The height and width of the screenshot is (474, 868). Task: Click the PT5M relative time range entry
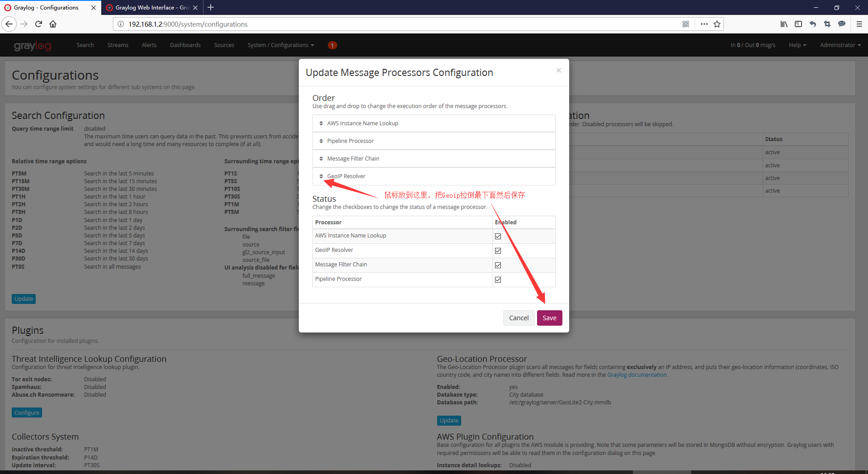[x=19, y=174]
